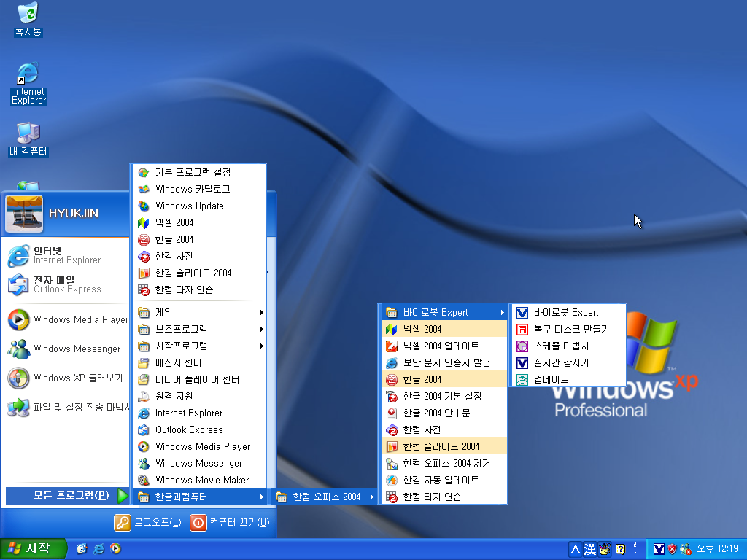Expand 한컴 오피스 2004 folder
747x560 pixels.
(x=326, y=497)
